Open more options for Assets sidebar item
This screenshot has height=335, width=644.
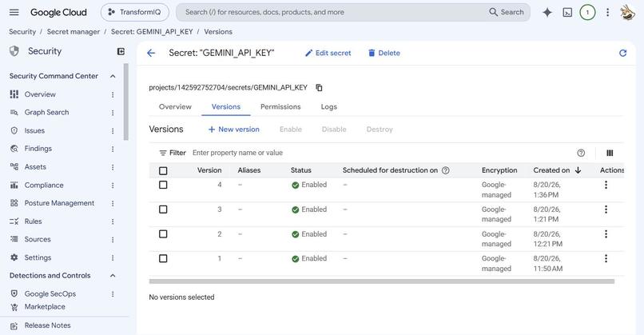point(113,167)
